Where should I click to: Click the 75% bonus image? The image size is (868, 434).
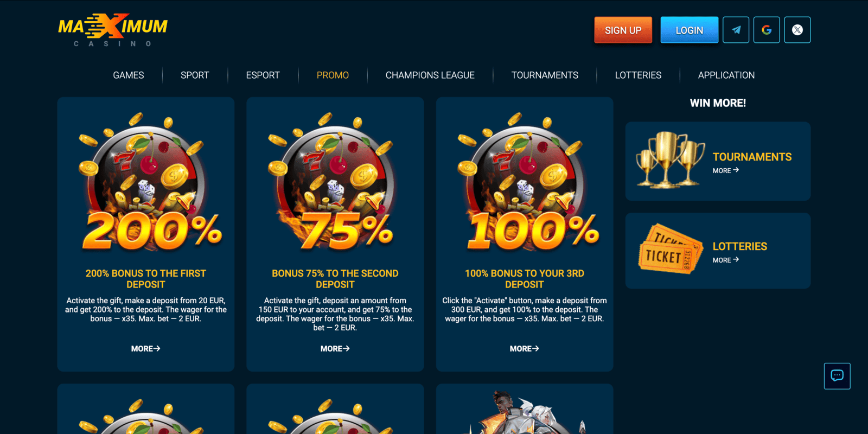click(335, 182)
